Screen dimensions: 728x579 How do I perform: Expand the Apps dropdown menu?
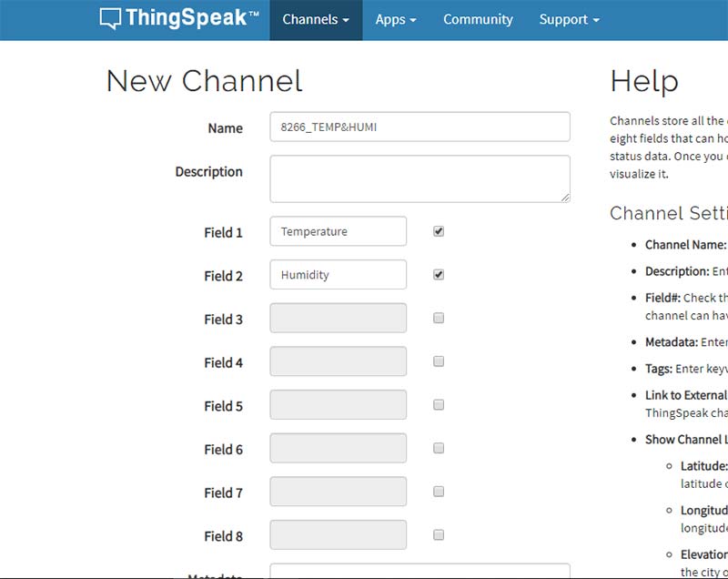point(396,19)
